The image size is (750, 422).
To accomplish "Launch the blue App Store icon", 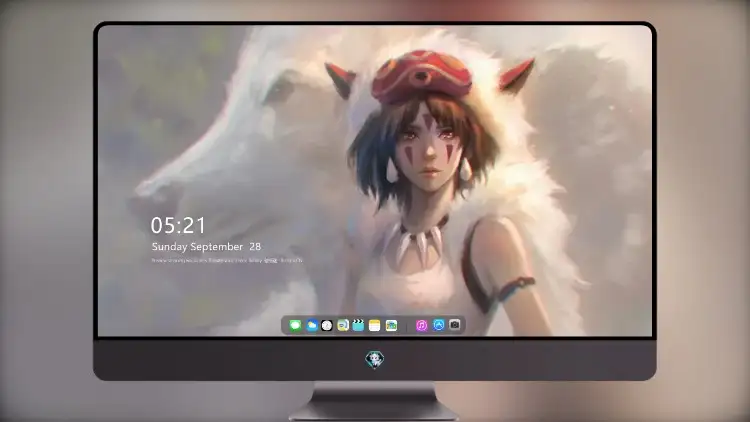I will point(439,325).
